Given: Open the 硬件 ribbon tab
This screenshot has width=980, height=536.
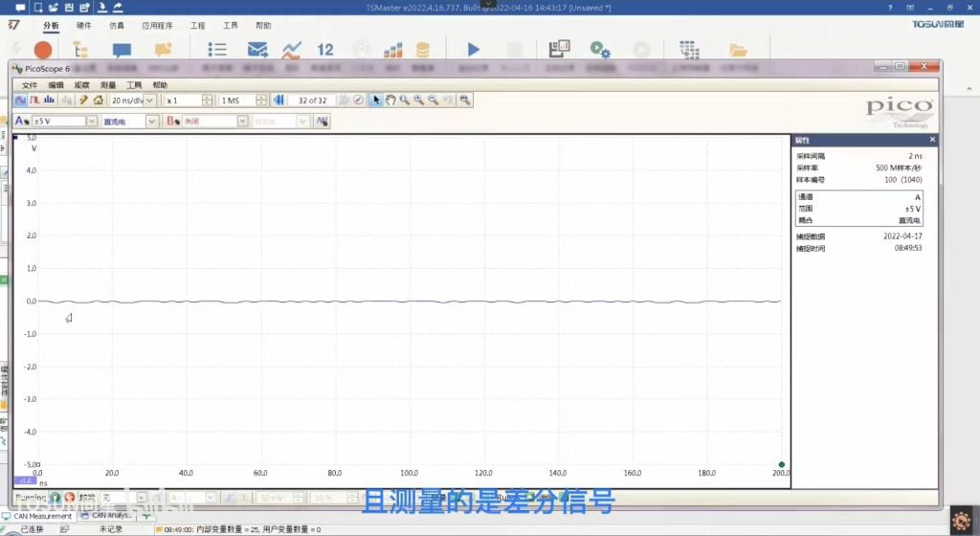Looking at the screenshot, I should click(x=84, y=26).
